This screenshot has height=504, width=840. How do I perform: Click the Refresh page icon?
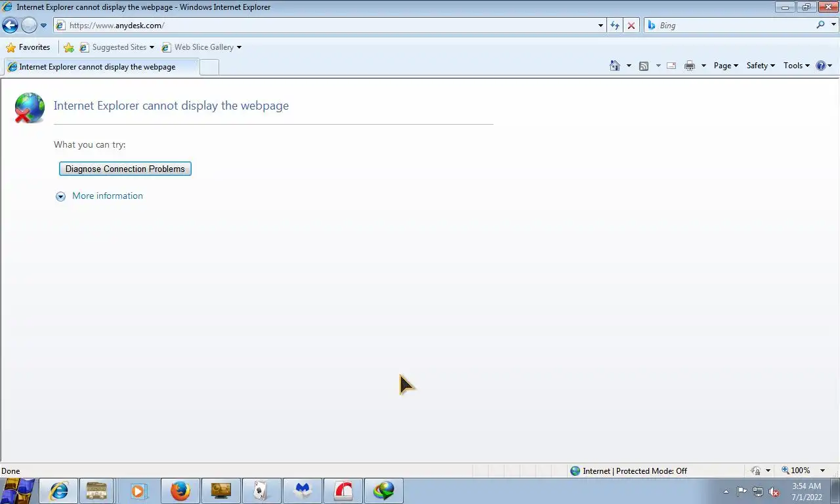click(615, 26)
